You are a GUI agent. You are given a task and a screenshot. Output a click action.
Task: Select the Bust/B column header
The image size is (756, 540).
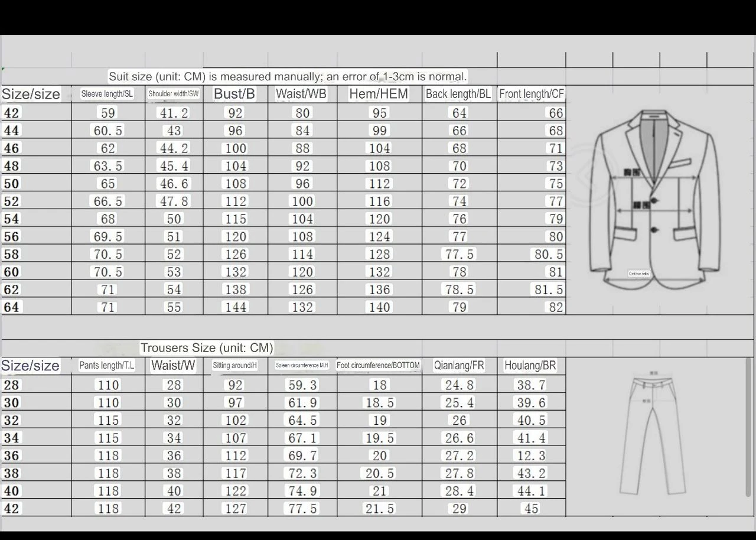[x=234, y=94]
